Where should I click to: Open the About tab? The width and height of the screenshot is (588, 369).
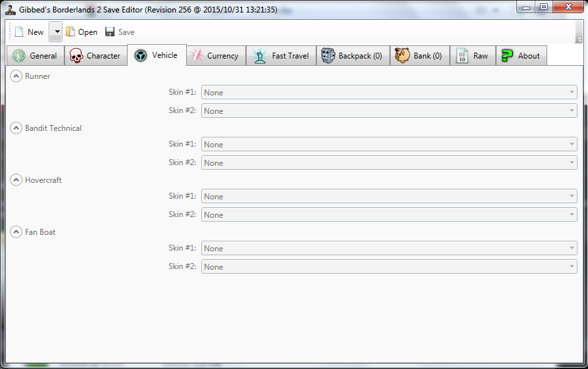521,56
